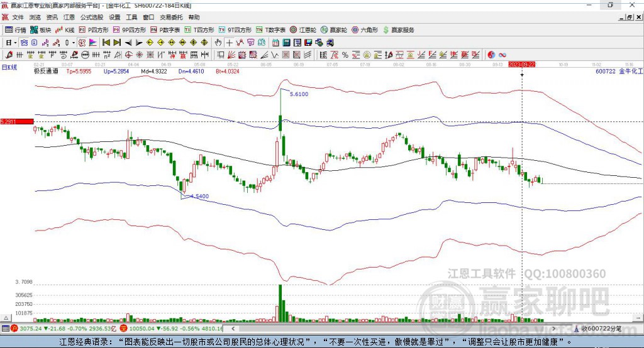Click the first yellow diamond arrow icon
644x348 pixels.
point(150,43)
